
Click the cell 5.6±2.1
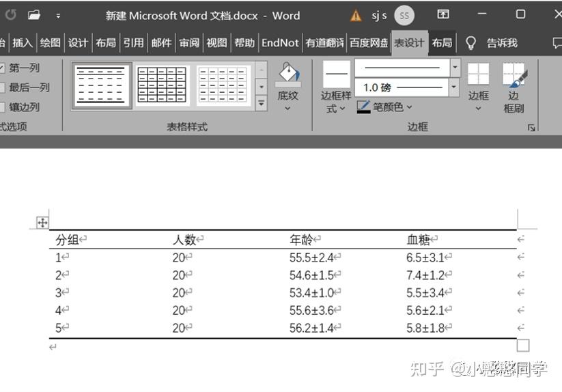click(x=425, y=310)
